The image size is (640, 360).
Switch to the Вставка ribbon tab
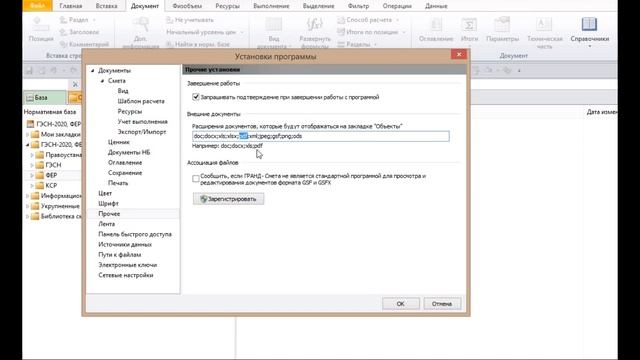pyautogui.click(x=106, y=6)
